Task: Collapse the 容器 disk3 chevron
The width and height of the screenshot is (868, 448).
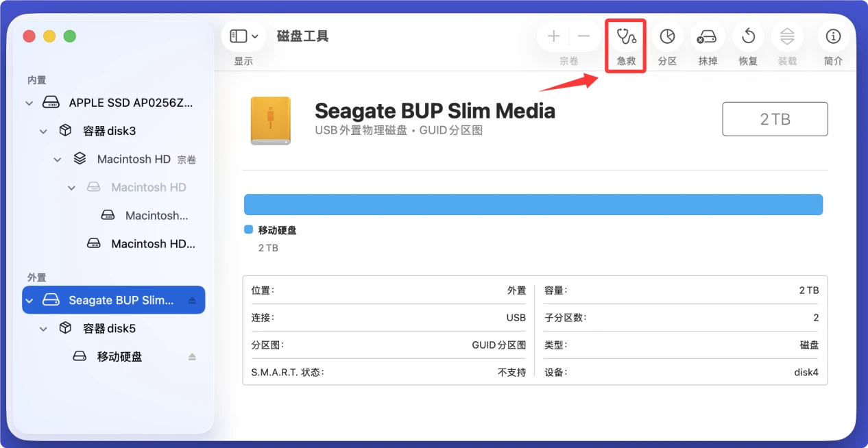Action: coord(43,132)
